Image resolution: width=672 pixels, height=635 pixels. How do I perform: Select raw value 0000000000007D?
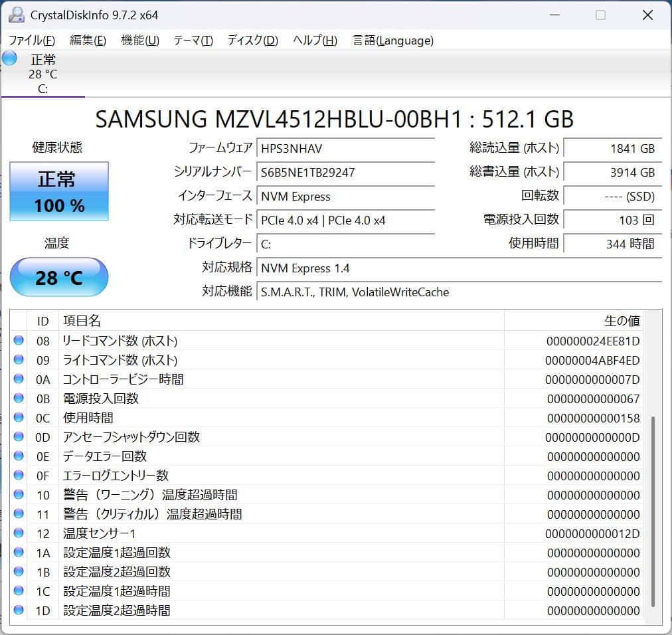(x=592, y=380)
